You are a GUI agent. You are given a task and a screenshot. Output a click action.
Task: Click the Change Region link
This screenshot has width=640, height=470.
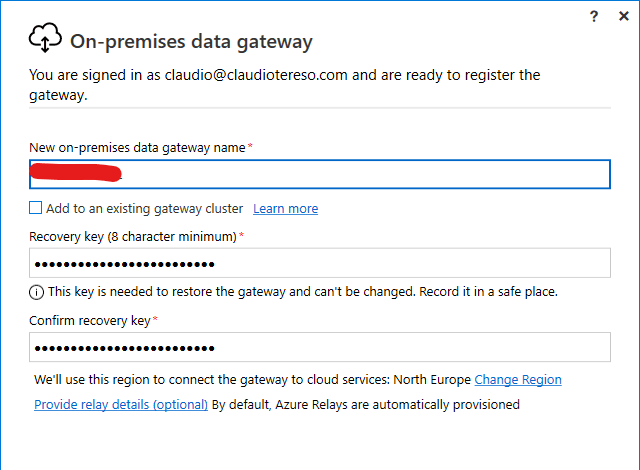(x=517, y=380)
